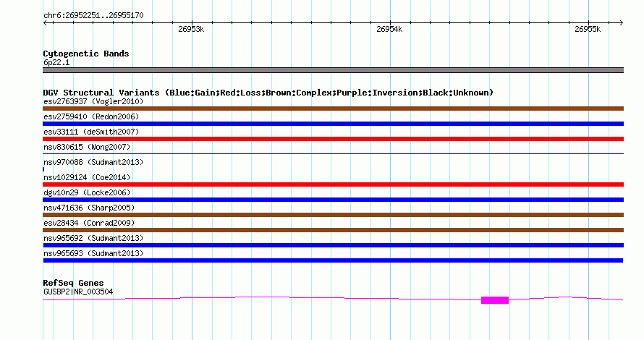
Task: Click the blue bar for dgv10n29
Action: (x=333, y=200)
